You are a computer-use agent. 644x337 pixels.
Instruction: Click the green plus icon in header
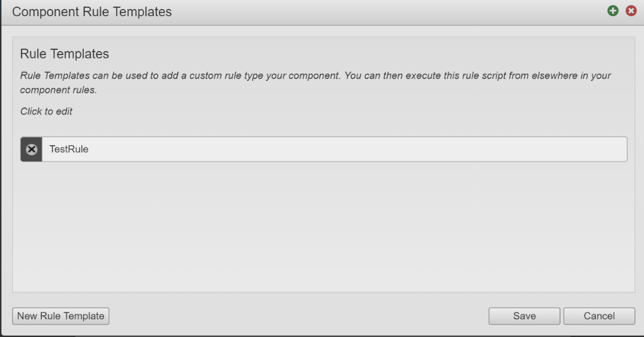click(x=613, y=11)
